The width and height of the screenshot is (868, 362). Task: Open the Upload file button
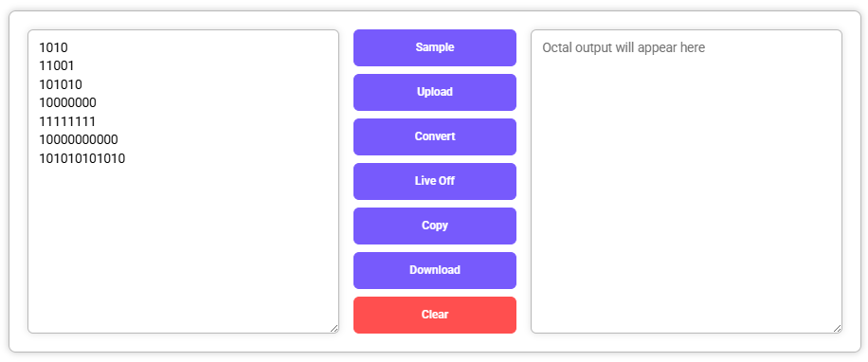435,92
